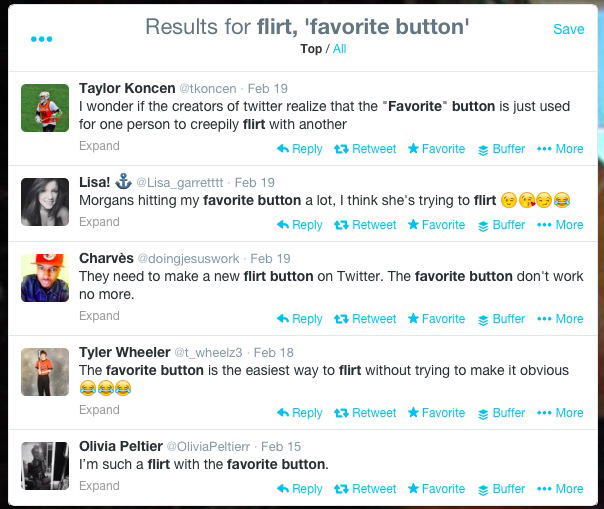Favorite the tweet by Charvès
The width and height of the screenshot is (604, 509).
[436, 319]
